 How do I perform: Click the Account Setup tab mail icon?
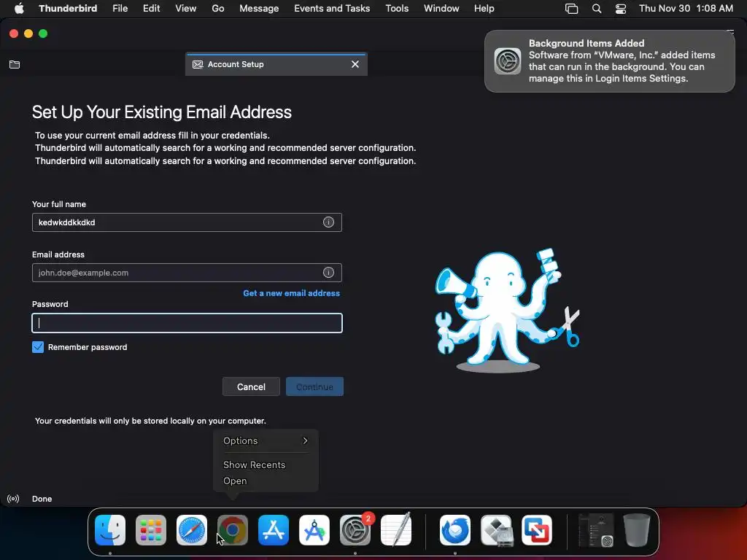click(198, 64)
